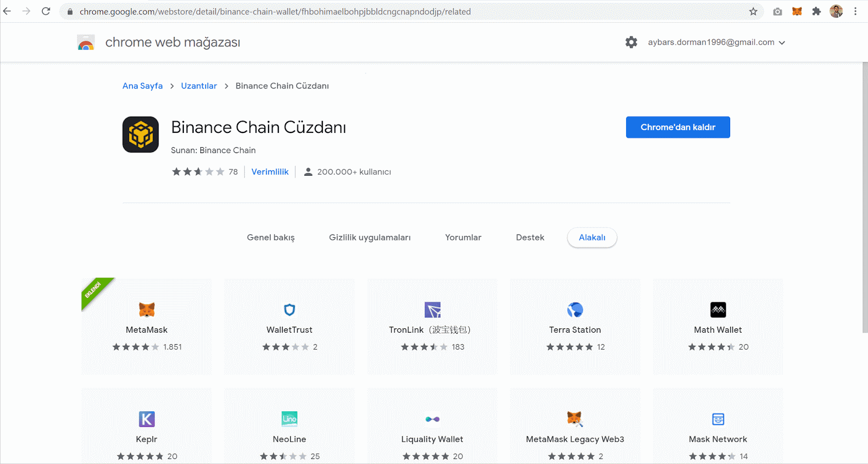Click TronLink's 183 rating count
Viewport: 868px width, 464px height.
[458, 347]
